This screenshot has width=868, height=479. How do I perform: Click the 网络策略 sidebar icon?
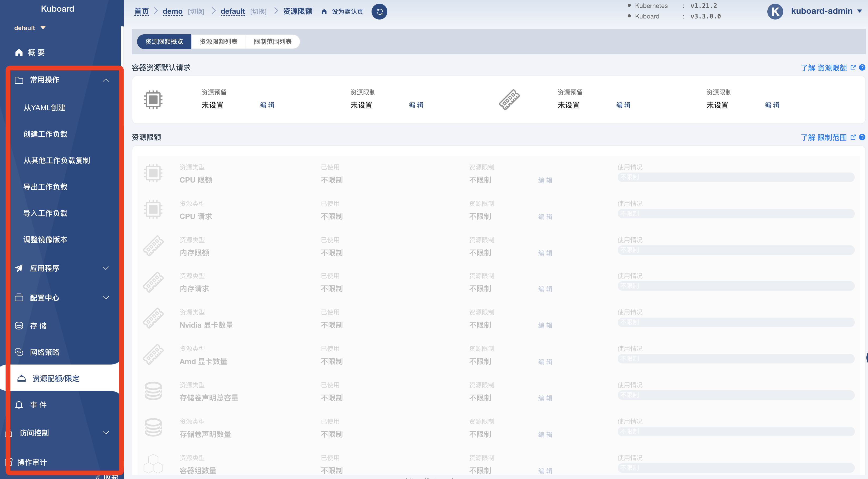[19, 352]
